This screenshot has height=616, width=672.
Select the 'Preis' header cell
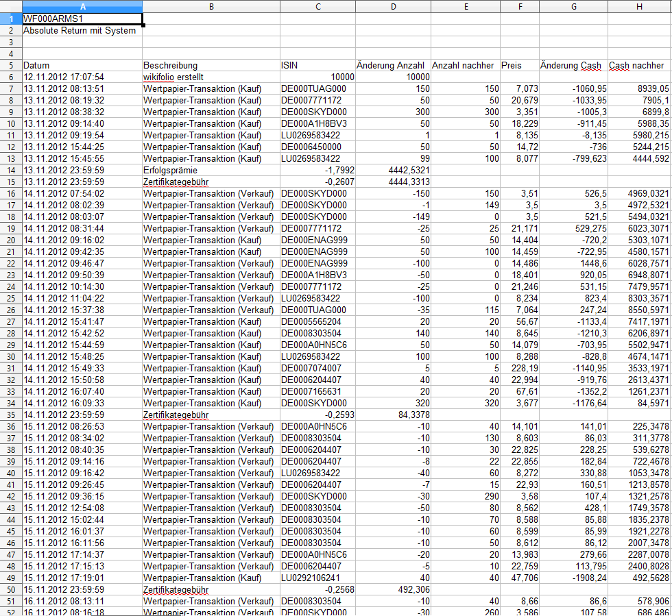coord(512,66)
